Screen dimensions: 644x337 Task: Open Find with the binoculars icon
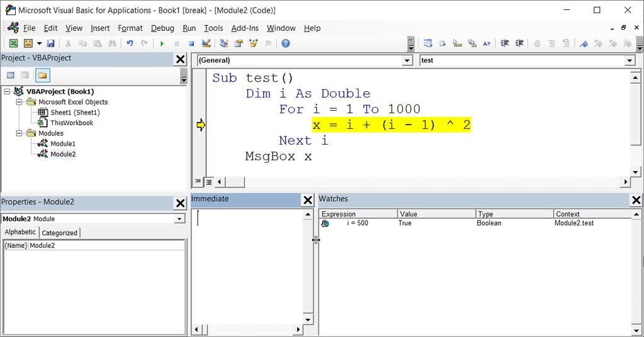click(x=111, y=43)
